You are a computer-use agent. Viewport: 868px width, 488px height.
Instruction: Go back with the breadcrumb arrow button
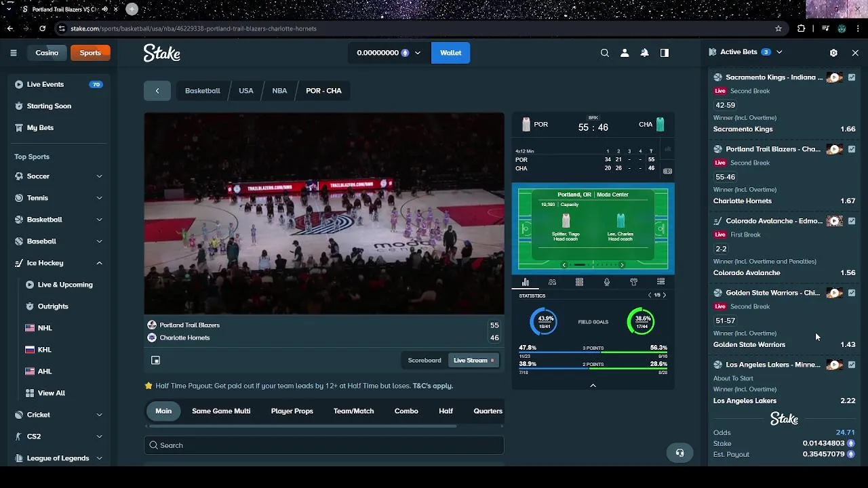[x=157, y=91]
